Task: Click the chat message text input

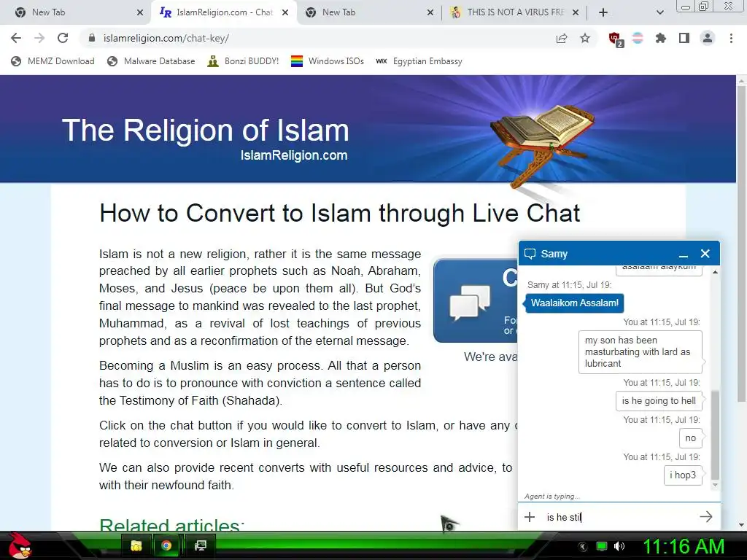Action: point(619,517)
